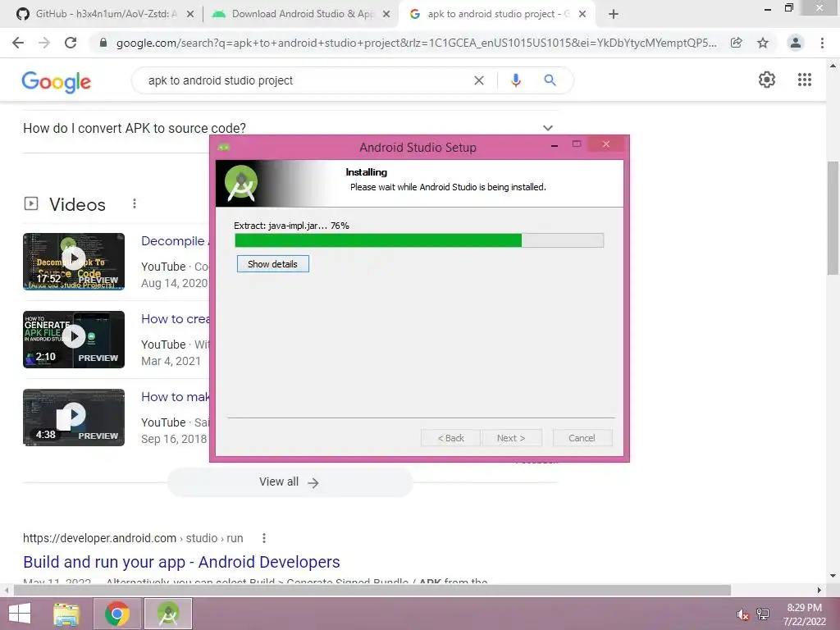Share this page using address bar icon
The image size is (840, 630).
736,43
